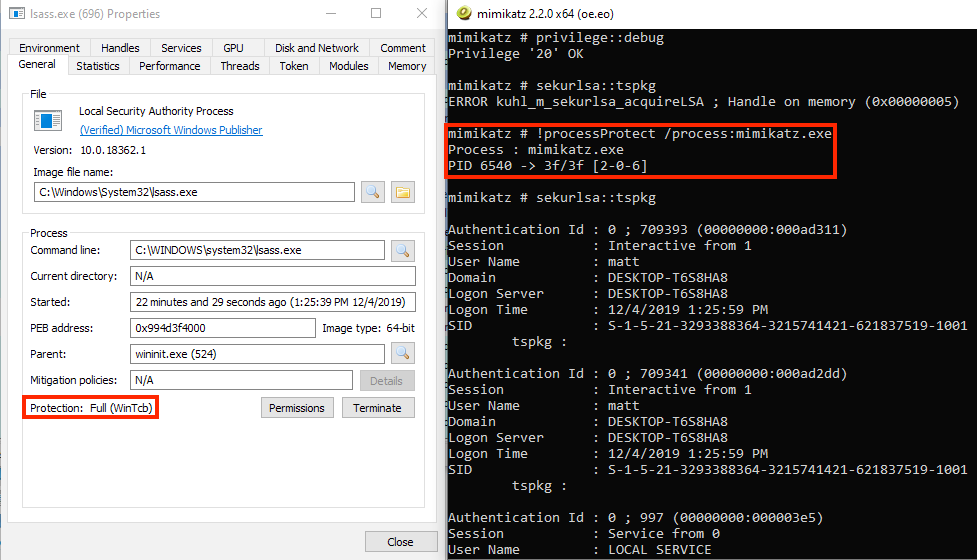Click the Mitigation policies field
The height and width of the screenshot is (560, 977).
click(x=241, y=380)
